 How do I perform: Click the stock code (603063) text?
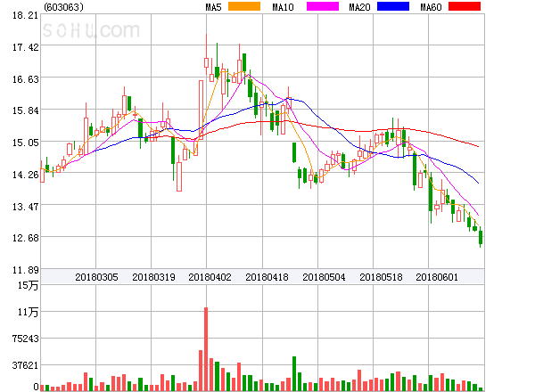(x=63, y=7)
